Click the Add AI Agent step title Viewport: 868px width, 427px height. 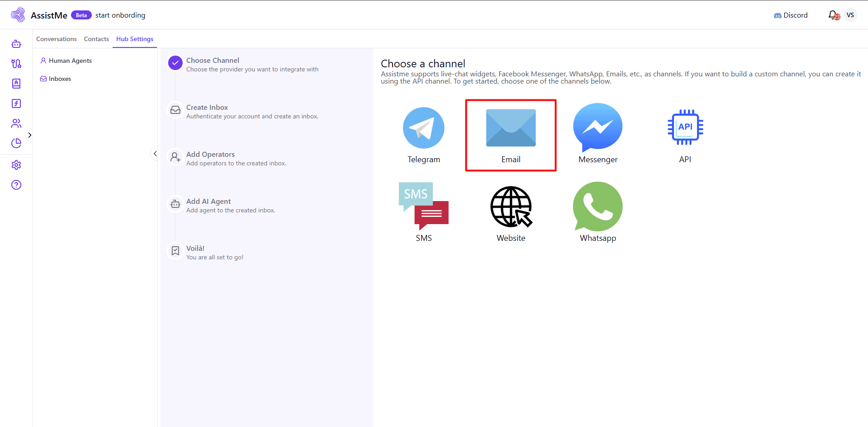pyautogui.click(x=209, y=201)
